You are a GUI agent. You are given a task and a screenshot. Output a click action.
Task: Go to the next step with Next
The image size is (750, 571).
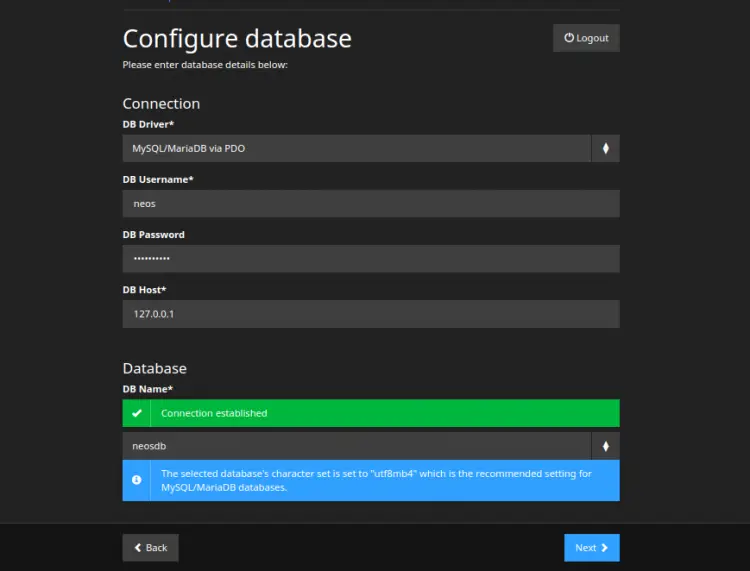pyautogui.click(x=591, y=548)
